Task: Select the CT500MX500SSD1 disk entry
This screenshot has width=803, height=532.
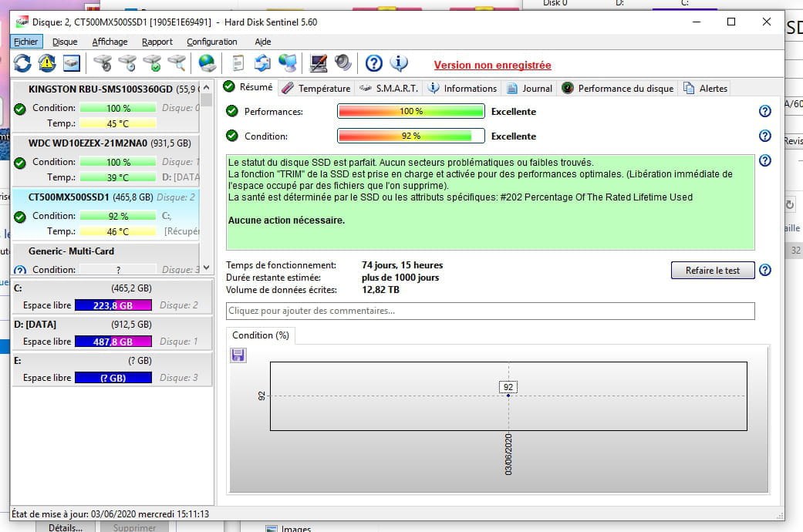Action: [x=106, y=214]
